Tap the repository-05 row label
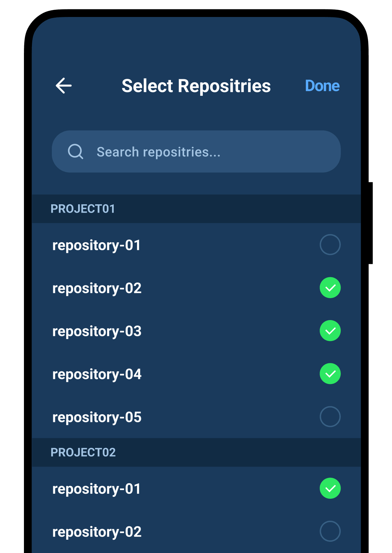Image resolution: width=392 pixels, height=553 pixels. pos(97,417)
